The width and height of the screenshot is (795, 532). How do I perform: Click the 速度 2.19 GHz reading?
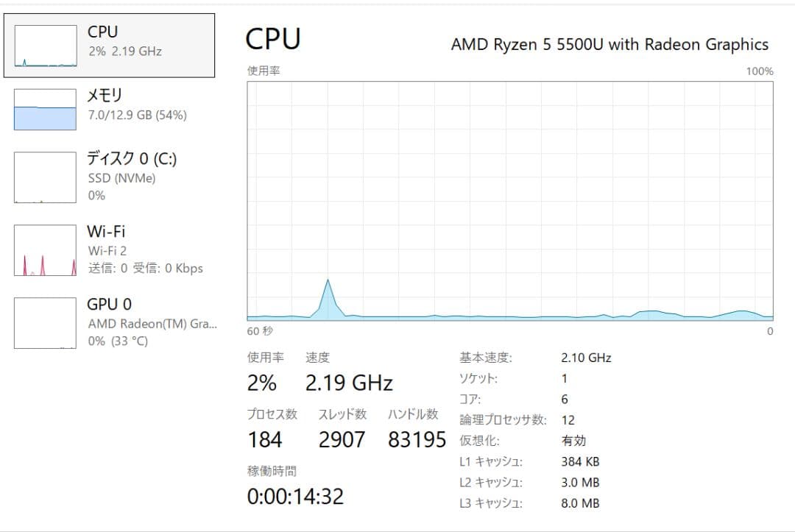(350, 383)
